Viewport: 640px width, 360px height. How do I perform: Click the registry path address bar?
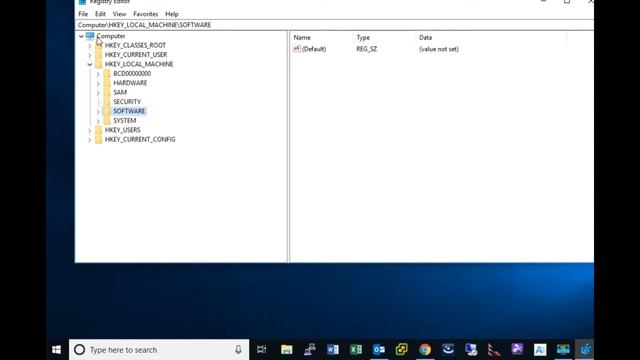click(x=335, y=25)
